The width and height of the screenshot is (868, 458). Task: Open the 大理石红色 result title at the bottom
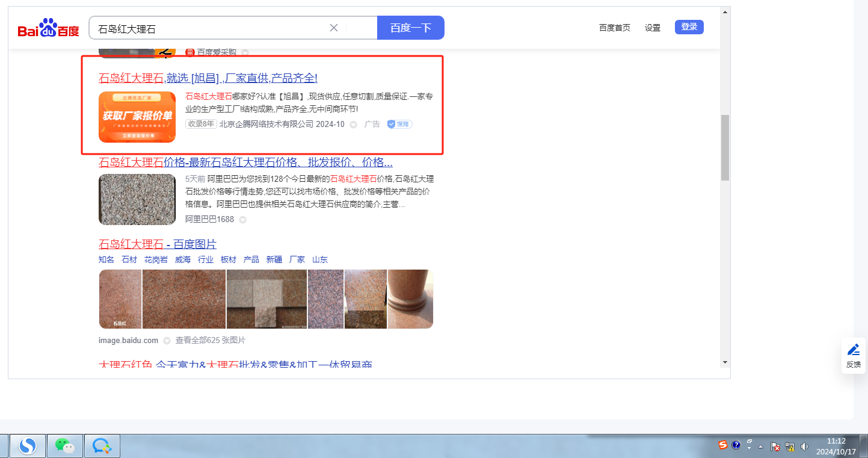coord(235,364)
